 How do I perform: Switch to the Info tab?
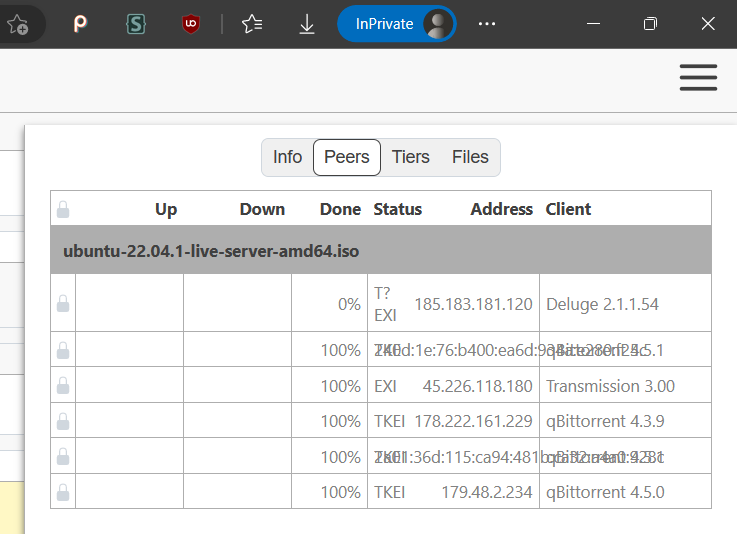[287, 157]
